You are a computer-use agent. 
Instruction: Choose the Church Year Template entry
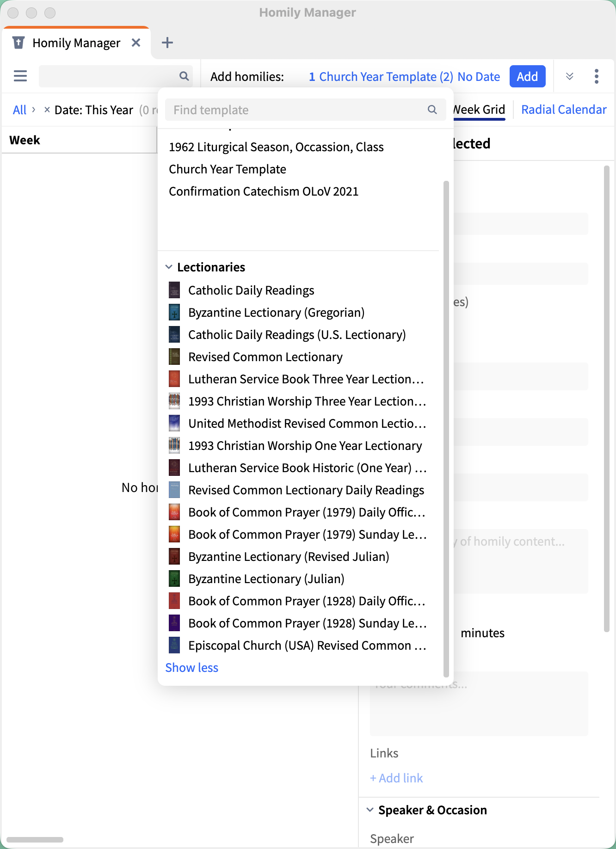(x=228, y=169)
